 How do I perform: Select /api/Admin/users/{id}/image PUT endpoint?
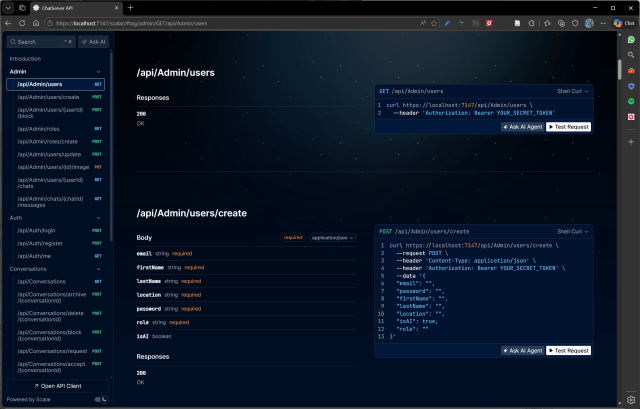pos(56,167)
